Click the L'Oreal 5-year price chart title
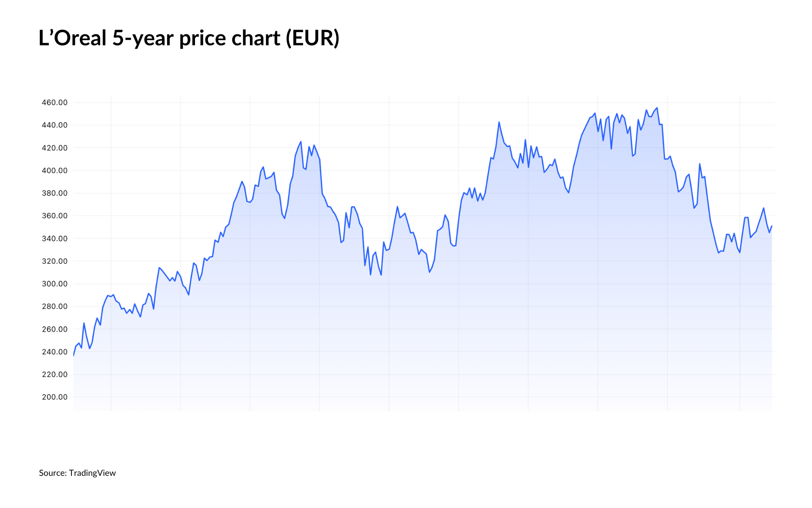The width and height of the screenshot is (812, 508). tap(189, 38)
